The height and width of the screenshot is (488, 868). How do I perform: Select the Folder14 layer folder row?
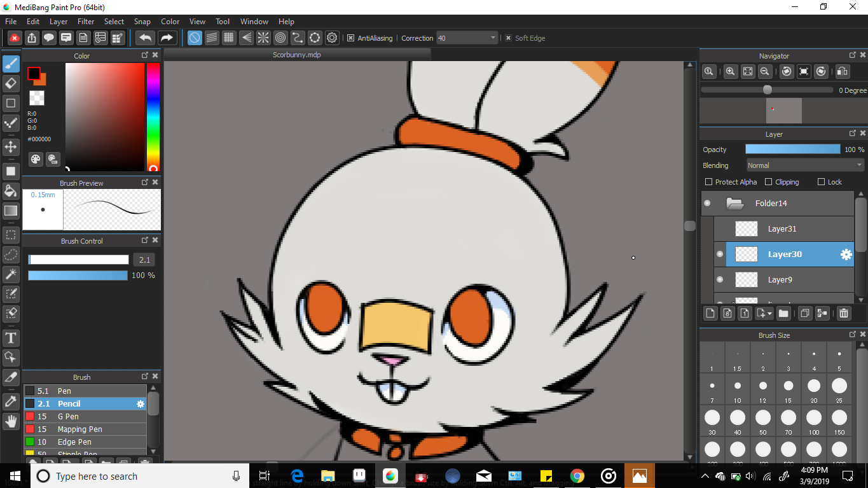777,204
